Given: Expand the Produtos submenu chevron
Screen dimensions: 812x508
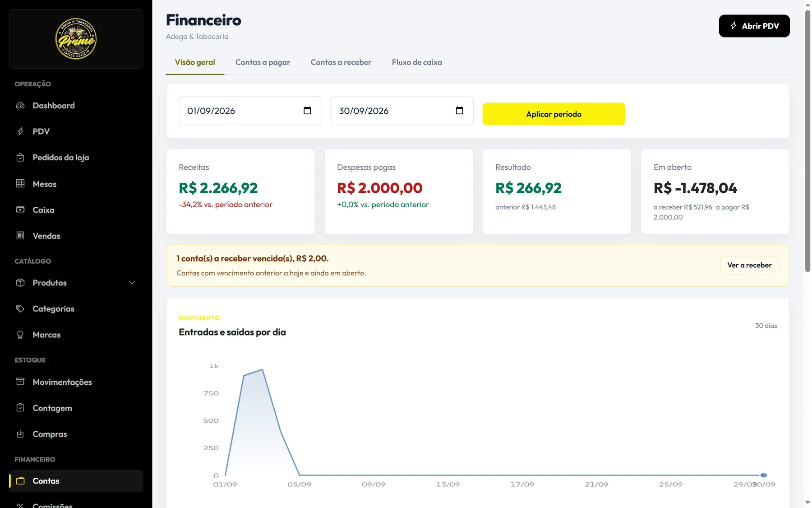Looking at the screenshot, I should coord(132,283).
